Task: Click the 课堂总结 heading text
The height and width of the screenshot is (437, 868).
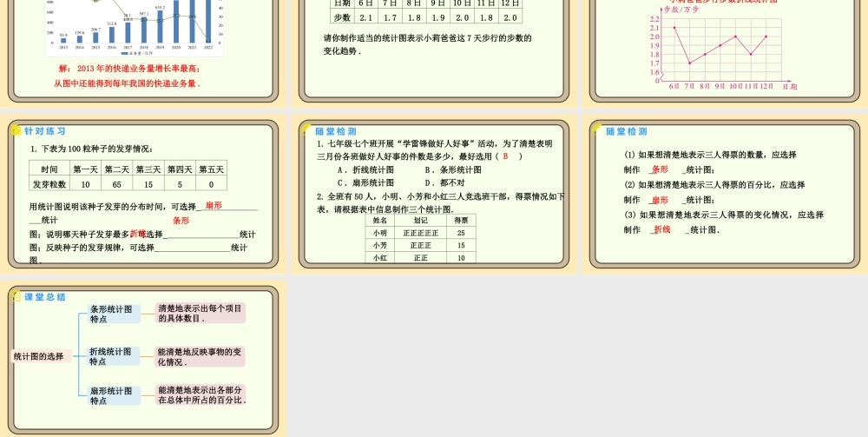Action: pos(45,297)
